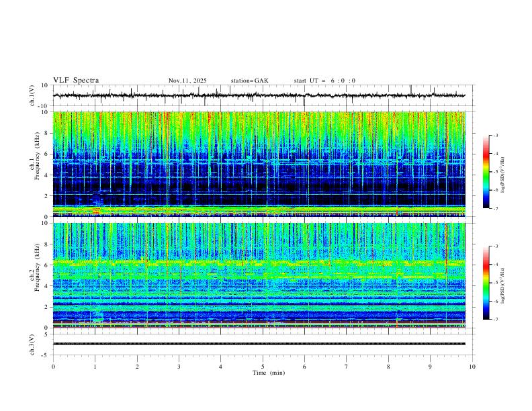Click the "ch.1(V)" axis label
The image size is (532, 411).
pyautogui.click(x=32, y=95)
